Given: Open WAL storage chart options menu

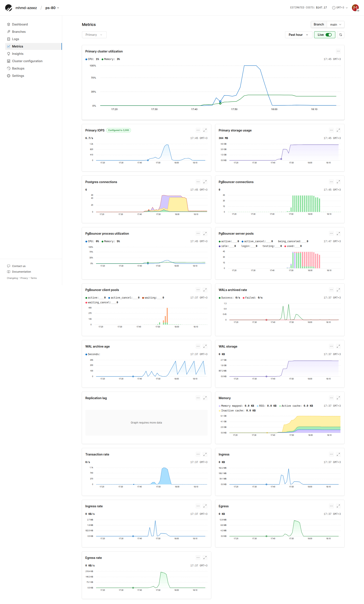Looking at the screenshot, I should click(x=331, y=346).
